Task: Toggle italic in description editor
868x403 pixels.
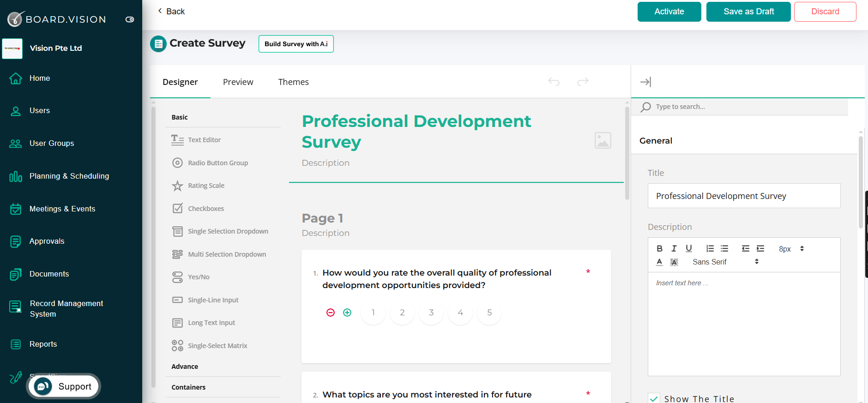Action: 674,248
